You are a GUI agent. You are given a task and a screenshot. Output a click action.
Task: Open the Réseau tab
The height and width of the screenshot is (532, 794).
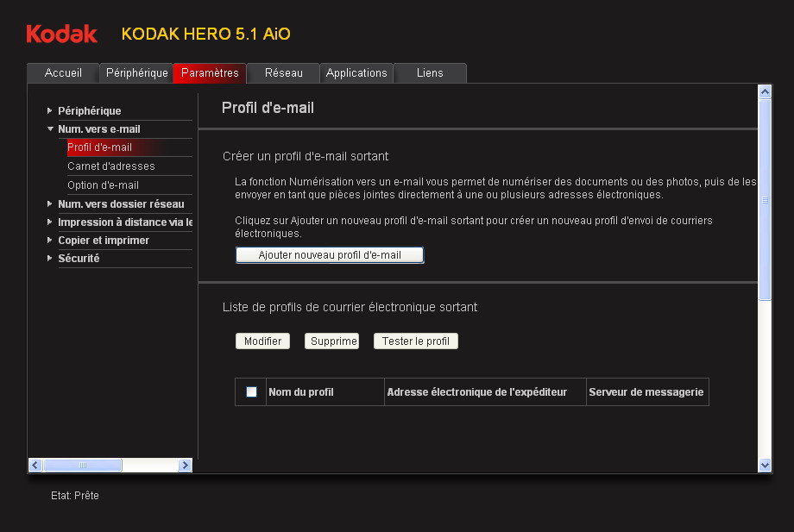[x=283, y=73]
